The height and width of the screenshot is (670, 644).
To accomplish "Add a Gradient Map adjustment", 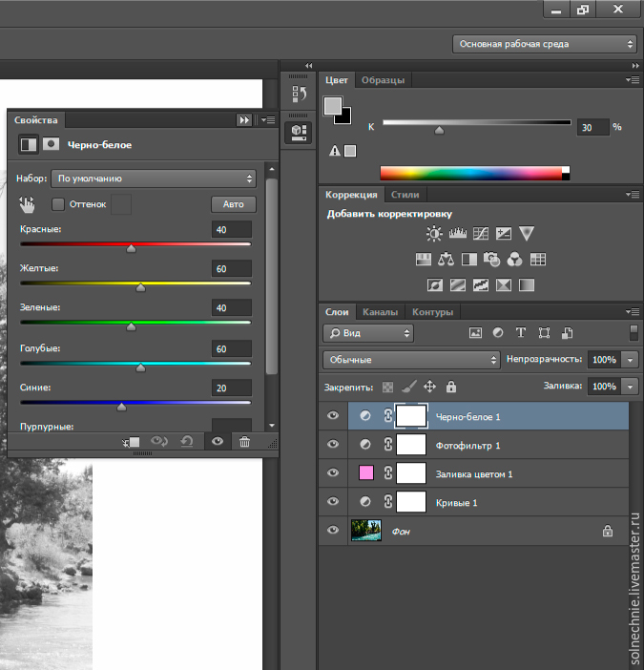I will [x=527, y=284].
